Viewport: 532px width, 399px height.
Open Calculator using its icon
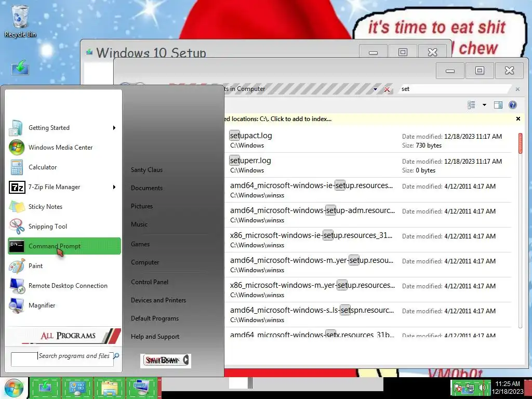17,167
